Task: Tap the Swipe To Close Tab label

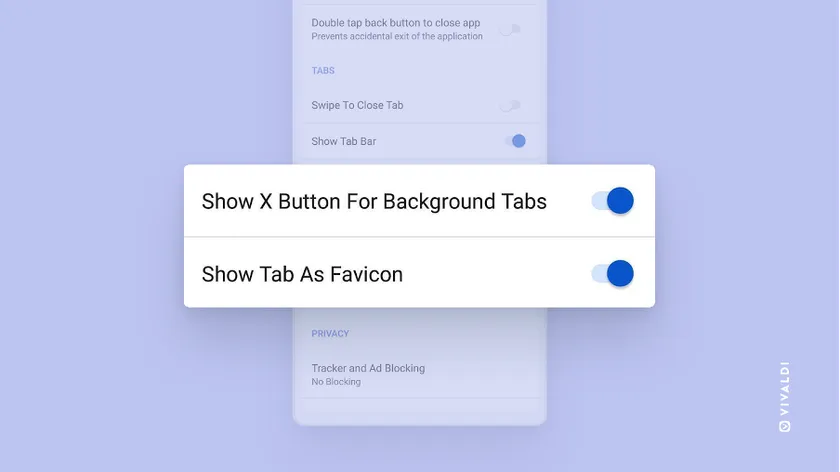Action: click(357, 106)
